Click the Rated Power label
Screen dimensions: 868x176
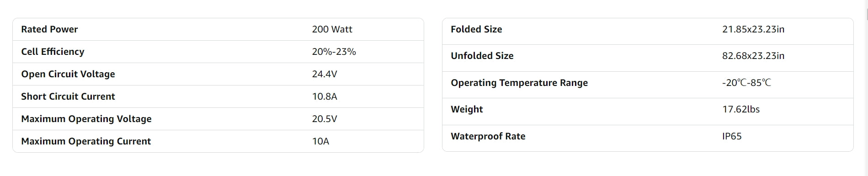click(49, 29)
